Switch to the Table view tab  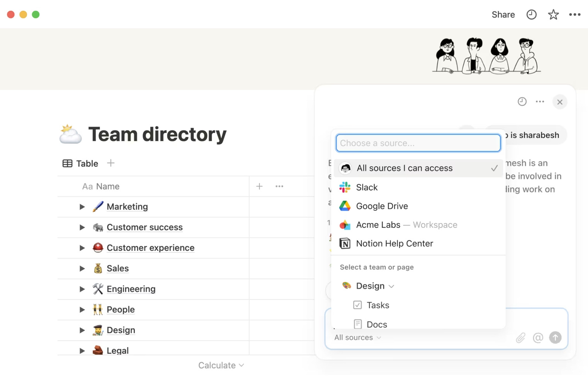point(80,163)
